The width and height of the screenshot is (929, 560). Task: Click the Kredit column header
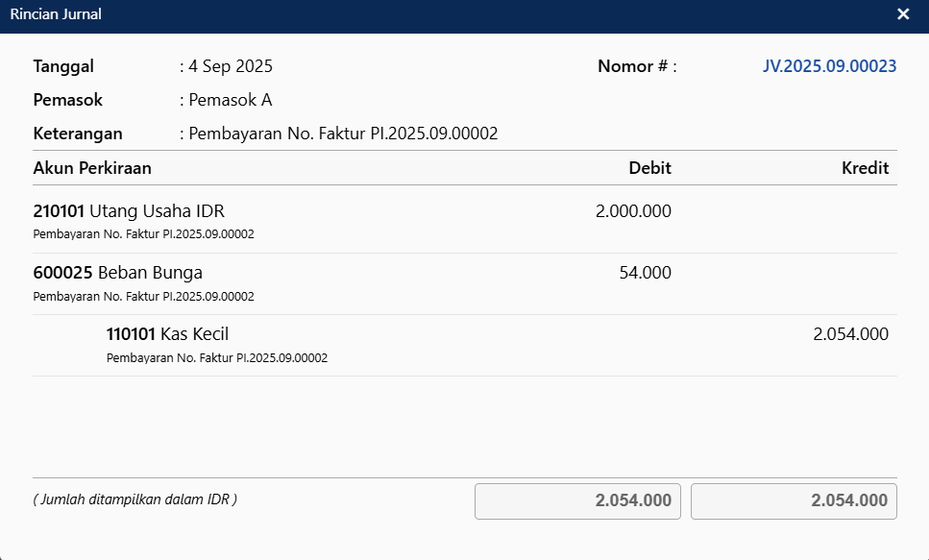(x=865, y=168)
